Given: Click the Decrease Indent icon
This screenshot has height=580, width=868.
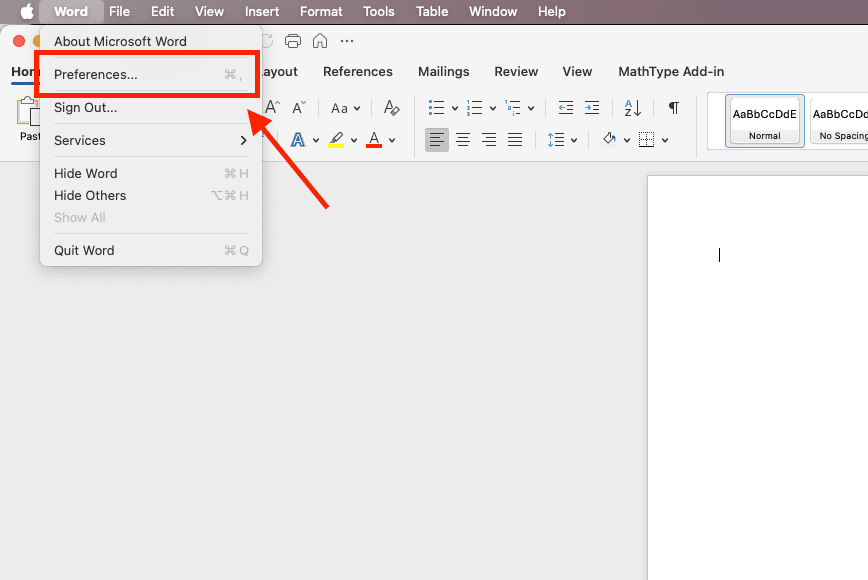Looking at the screenshot, I should coord(566,107).
